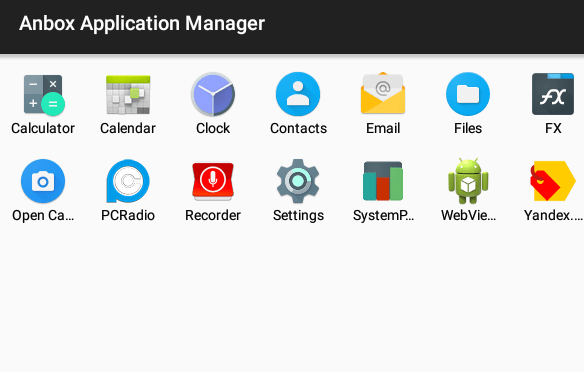Screen dimensions: 584x372
Task: Click the Calendar label text
Action: pyautogui.click(x=128, y=128)
